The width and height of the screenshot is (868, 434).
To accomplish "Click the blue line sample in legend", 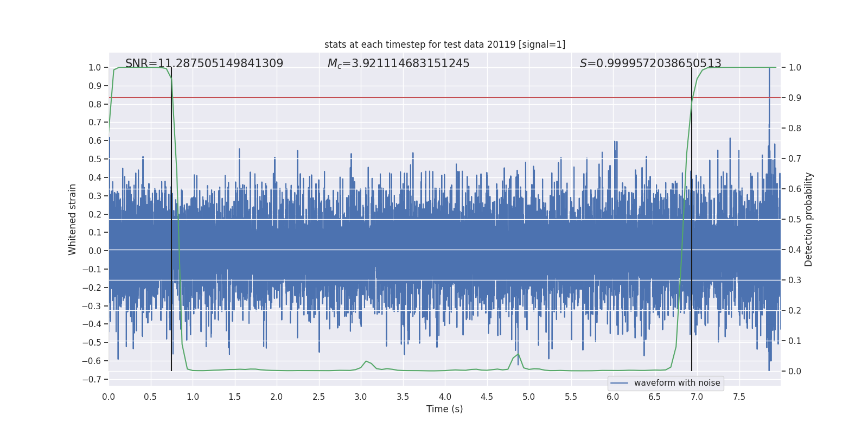I will click(619, 383).
